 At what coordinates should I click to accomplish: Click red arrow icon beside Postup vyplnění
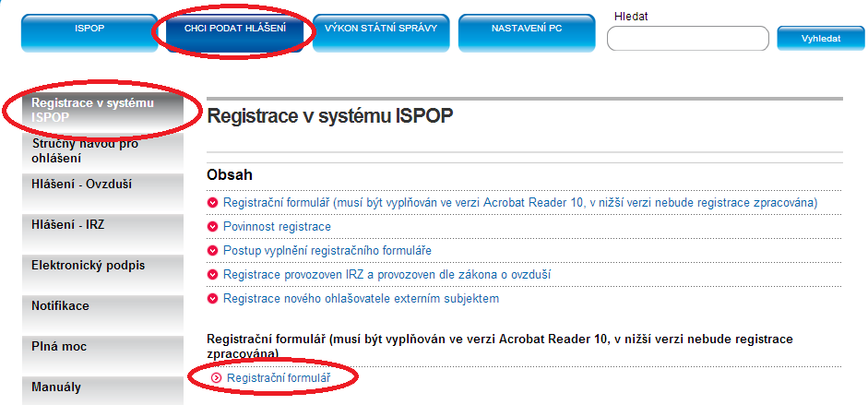pyautogui.click(x=212, y=251)
